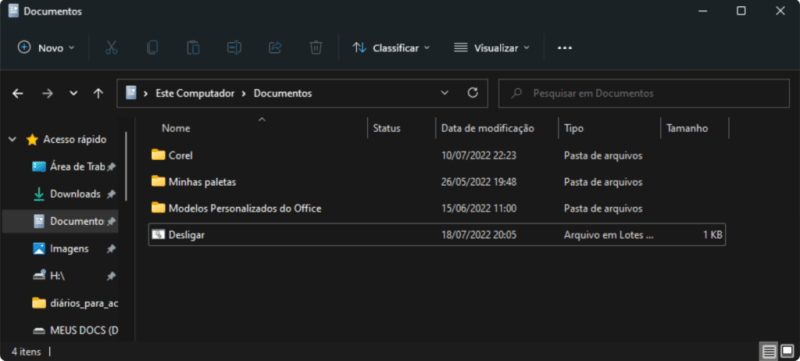This screenshot has width=800, height=361.
Task: Click chevron after Este Computador in path
Action: 244,93
